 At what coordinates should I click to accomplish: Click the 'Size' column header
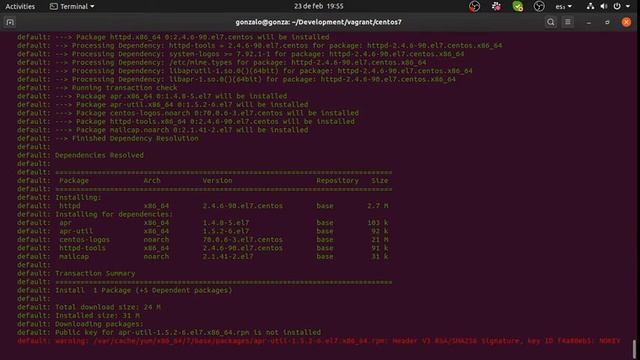click(x=380, y=180)
